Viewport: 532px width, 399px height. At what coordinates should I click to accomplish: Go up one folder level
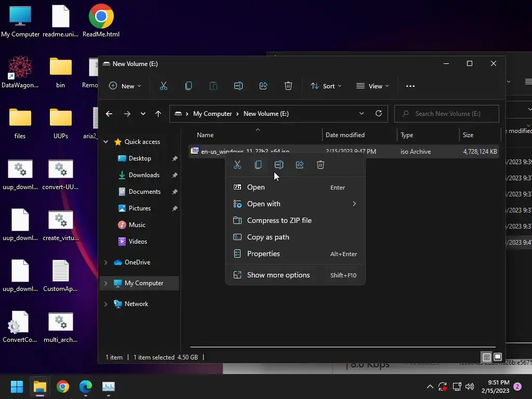(x=158, y=114)
